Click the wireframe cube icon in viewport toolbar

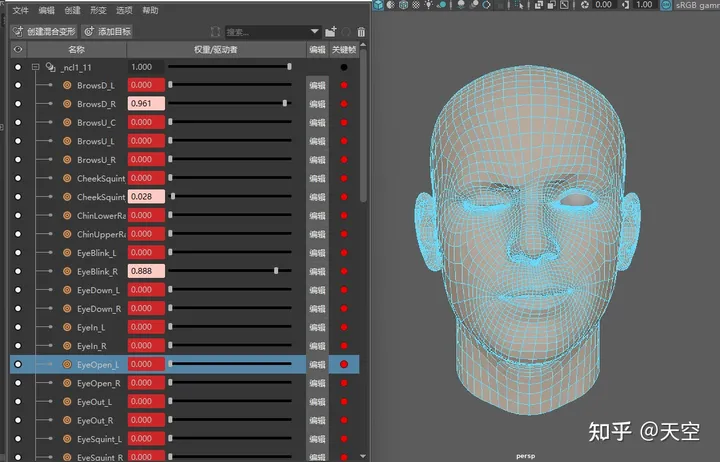coord(402,5)
